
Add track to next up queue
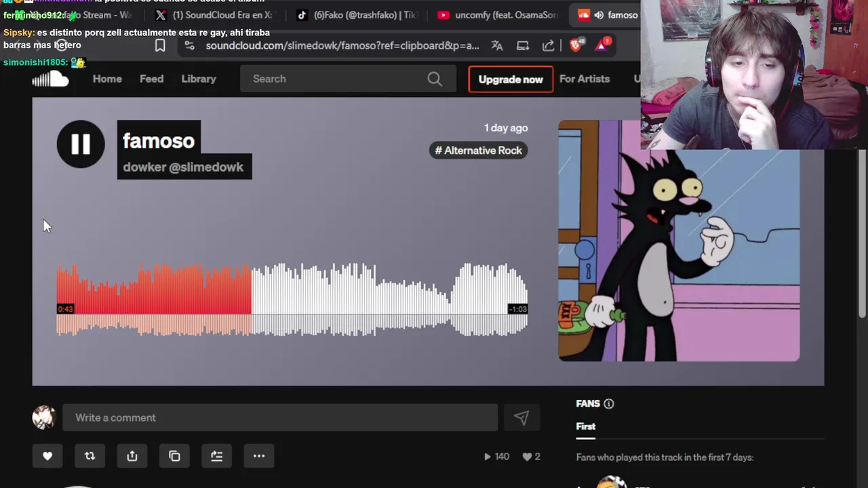point(216,456)
